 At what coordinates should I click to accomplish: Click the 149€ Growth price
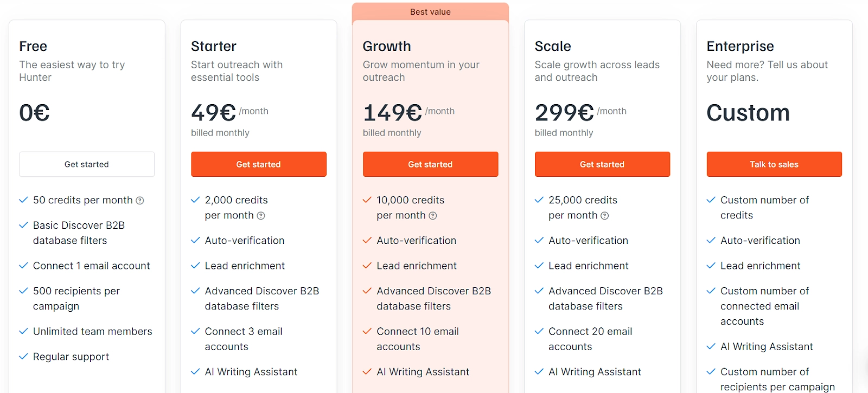tap(392, 113)
